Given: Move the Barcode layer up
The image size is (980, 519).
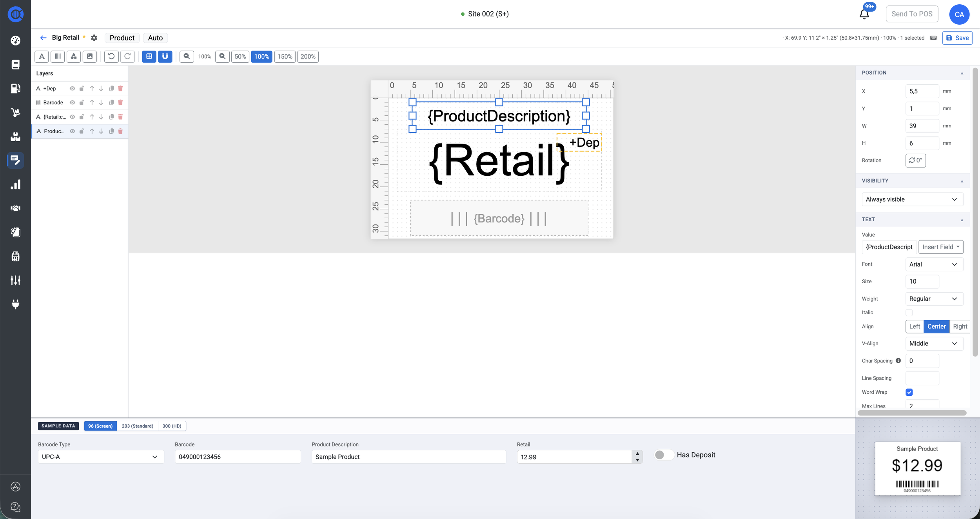Looking at the screenshot, I should pos(92,103).
